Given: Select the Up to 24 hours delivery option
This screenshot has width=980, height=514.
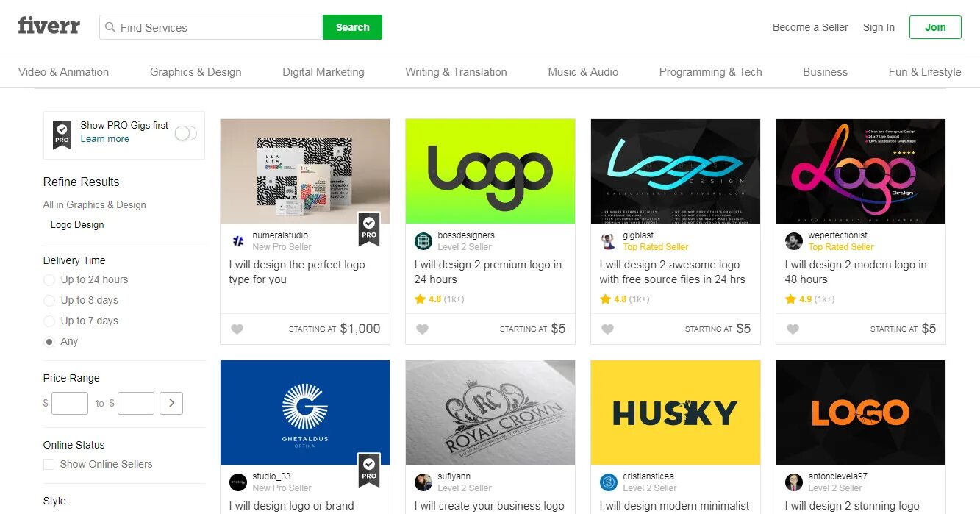Looking at the screenshot, I should point(49,280).
